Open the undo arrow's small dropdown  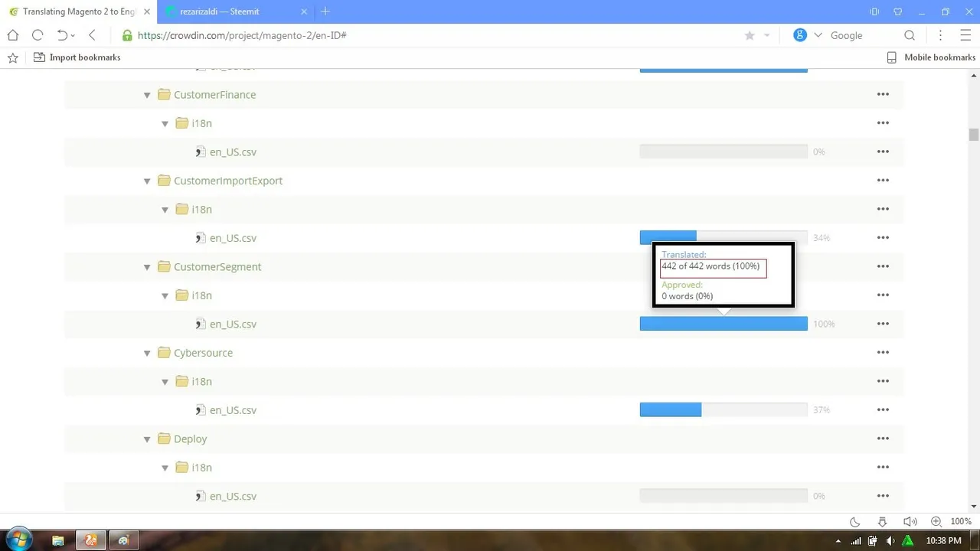coord(73,36)
